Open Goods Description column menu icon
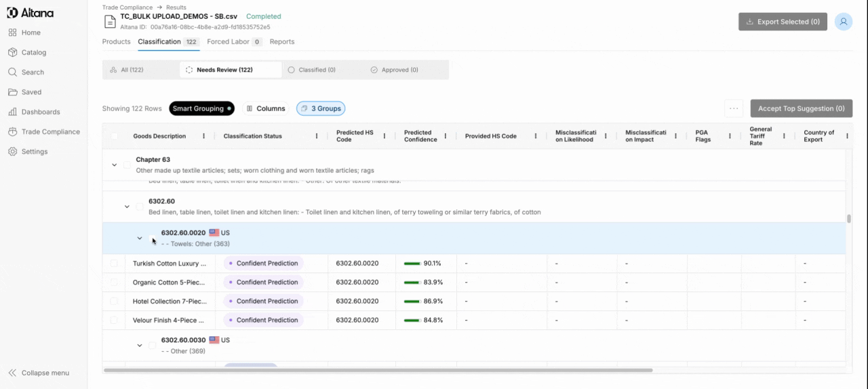Screen dimensions: 868x389 [204, 136]
